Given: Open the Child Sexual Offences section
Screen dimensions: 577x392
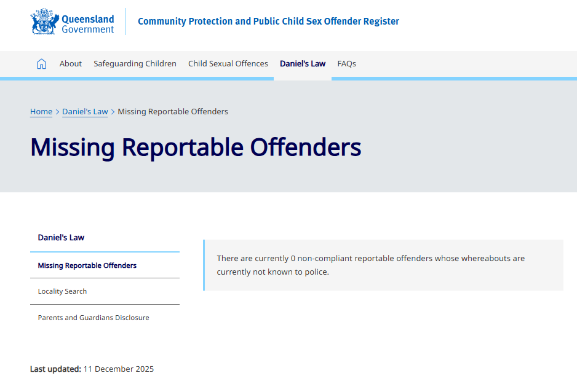Looking at the screenshot, I should coord(228,63).
